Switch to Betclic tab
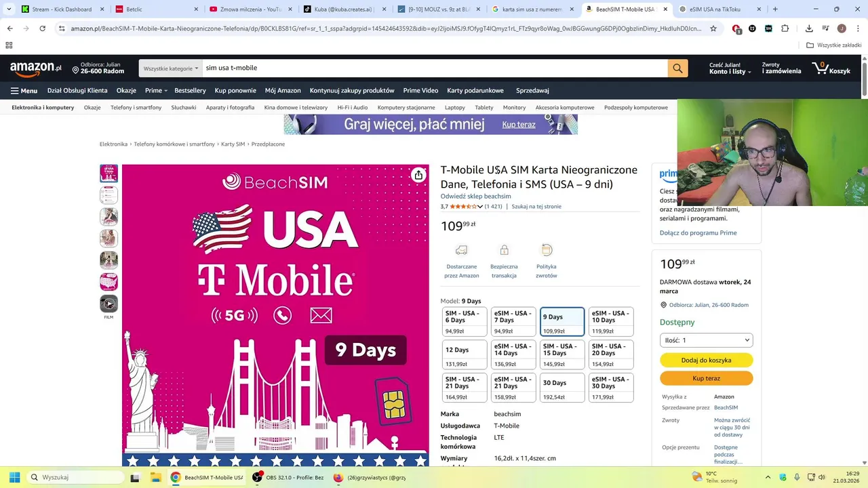Screen dimensions: 868x488 coord(155,9)
